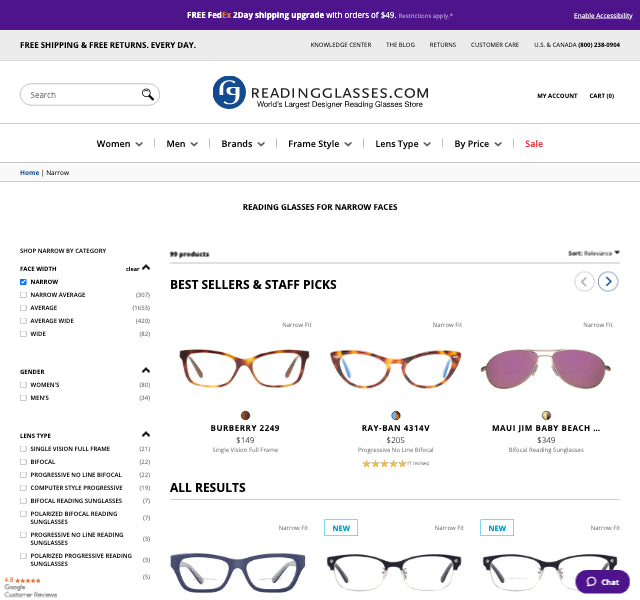Image resolution: width=640 pixels, height=600 pixels.
Task: Clear the Face Width filter
Action: coord(132,269)
